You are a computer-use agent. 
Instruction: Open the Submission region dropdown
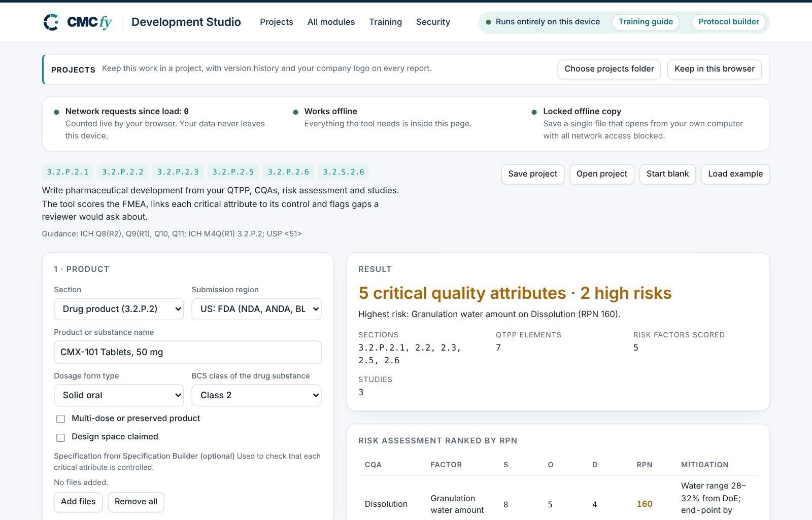coord(256,309)
